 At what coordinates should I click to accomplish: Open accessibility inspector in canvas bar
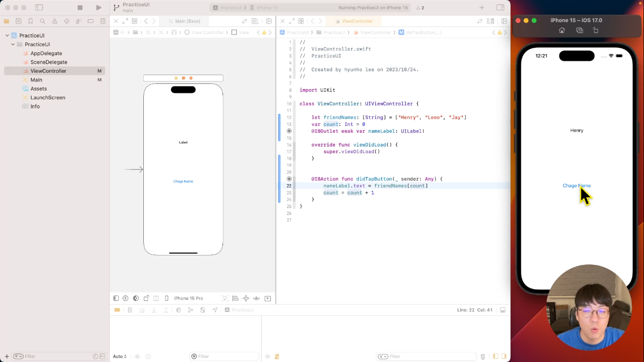[x=126, y=298]
